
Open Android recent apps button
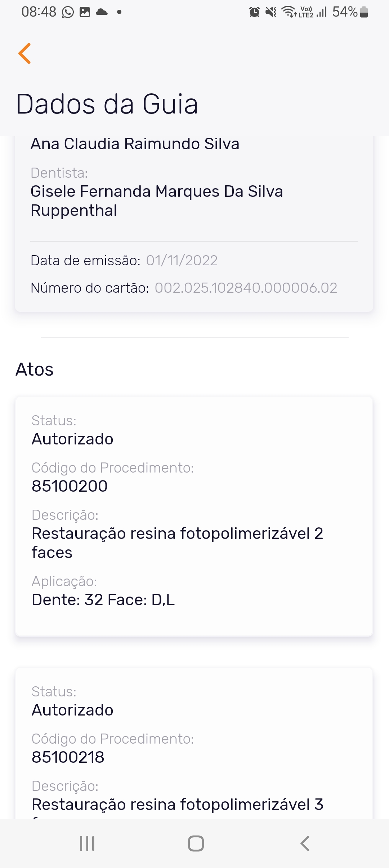pyautogui.click(x=87, y=843)
